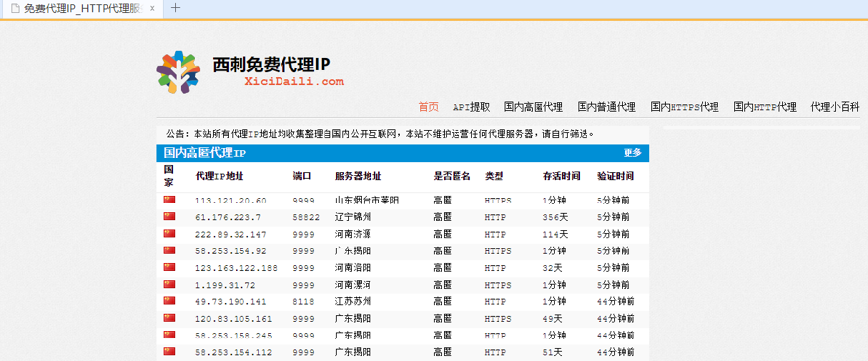Click the page icon on browser tab

[x=15, y=8]
